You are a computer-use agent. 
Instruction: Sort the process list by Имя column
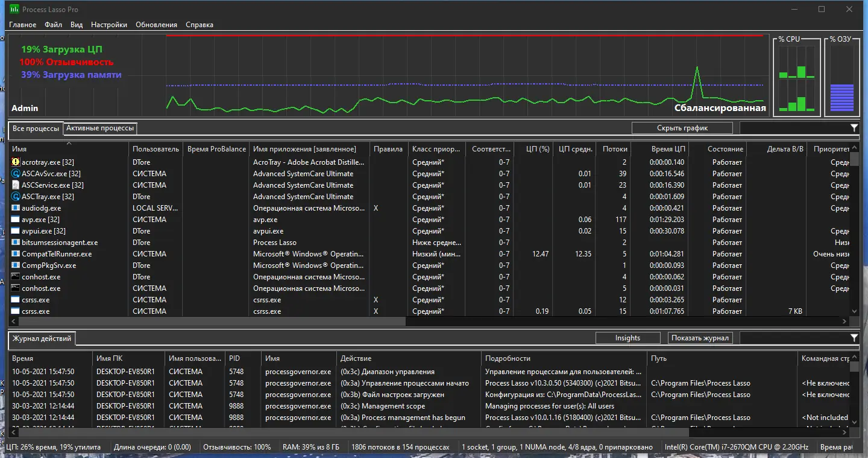[x=19, y=149]
